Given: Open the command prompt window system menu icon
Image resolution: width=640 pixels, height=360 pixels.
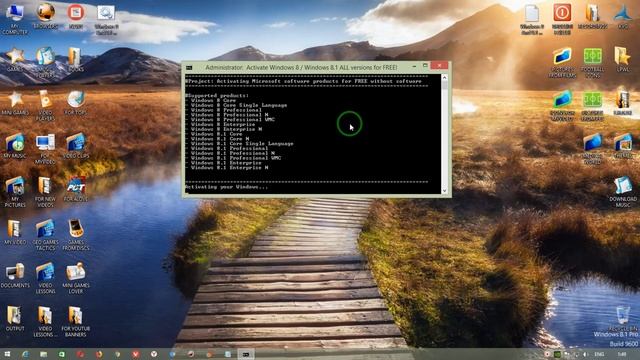Looking at the screenshot, I should (x=189, y=67).
